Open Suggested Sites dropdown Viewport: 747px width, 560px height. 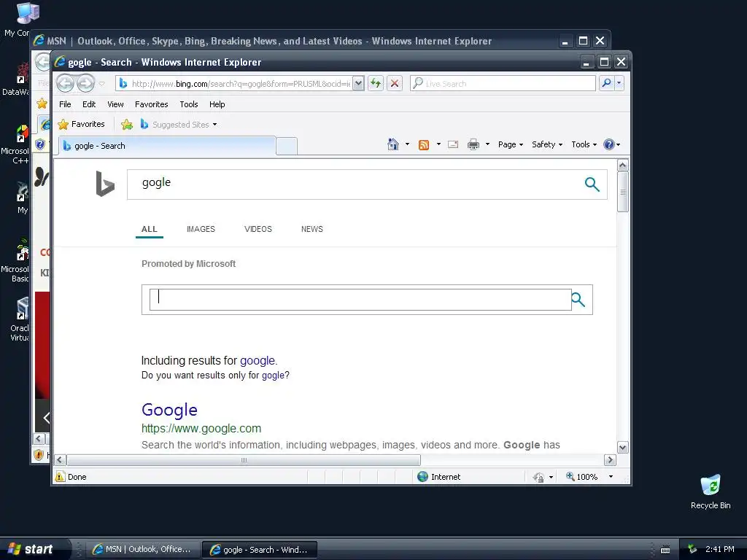179,125
